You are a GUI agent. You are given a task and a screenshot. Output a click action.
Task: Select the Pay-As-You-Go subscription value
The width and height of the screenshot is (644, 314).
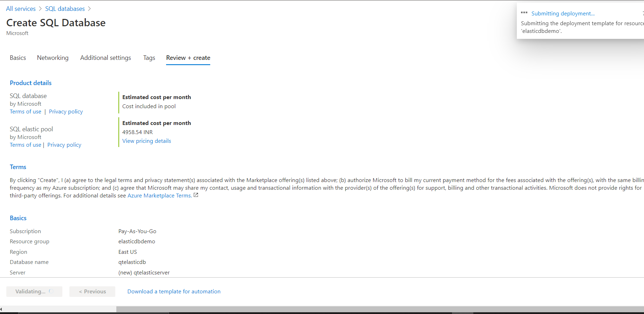tap(137, 231)
